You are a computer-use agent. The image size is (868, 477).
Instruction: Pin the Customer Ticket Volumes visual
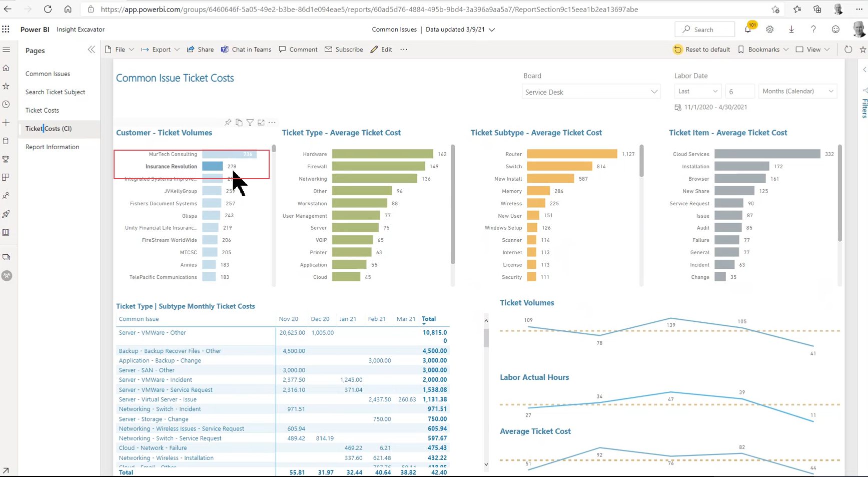[228, 123]
